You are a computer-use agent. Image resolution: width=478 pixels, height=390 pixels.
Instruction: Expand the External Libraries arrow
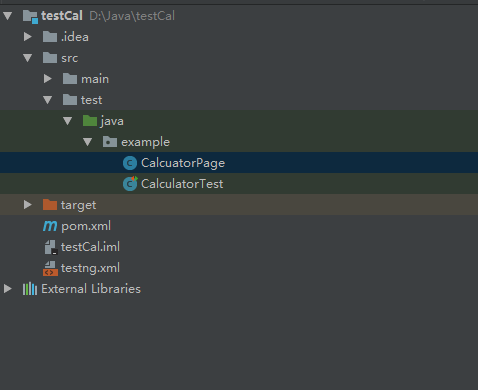(8, 289)
